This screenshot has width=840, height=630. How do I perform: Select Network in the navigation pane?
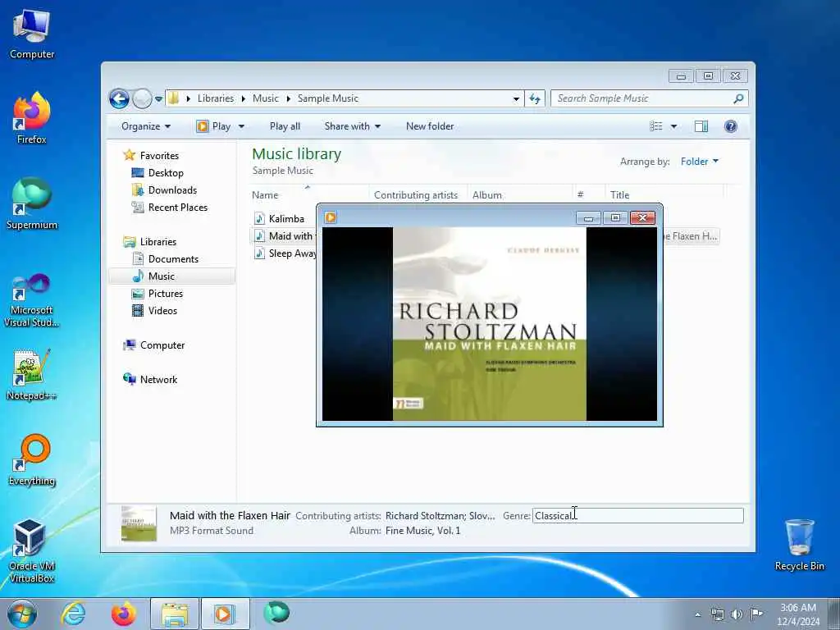point(158,379)
